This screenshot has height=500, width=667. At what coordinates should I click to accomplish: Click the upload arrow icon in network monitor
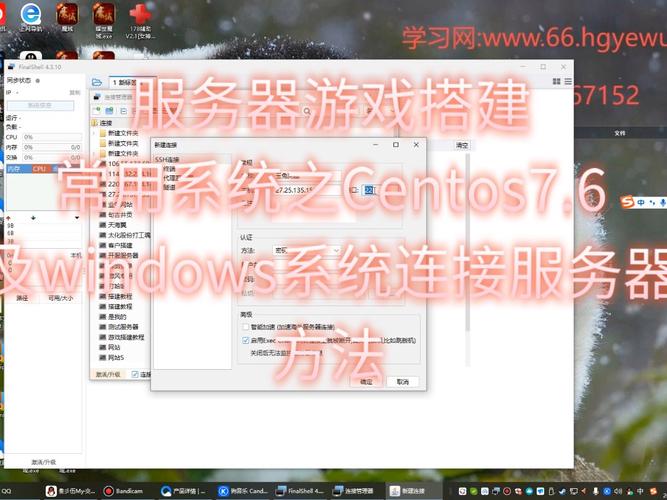[x=8, y=218]
